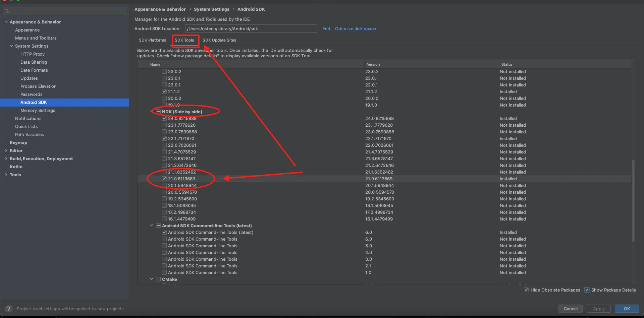The height and width of the screenshot is (318, 644).
Task: Uncheck the 21.1.2 build tools checkbox
Action: (x=164, y=91)
